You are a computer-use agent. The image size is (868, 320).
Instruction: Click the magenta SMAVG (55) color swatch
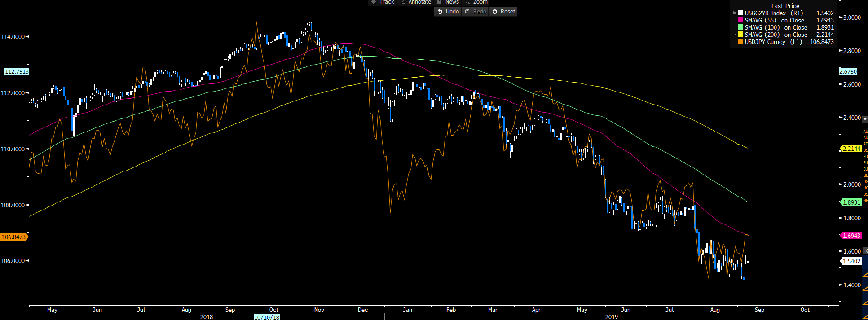click(740, 20)
